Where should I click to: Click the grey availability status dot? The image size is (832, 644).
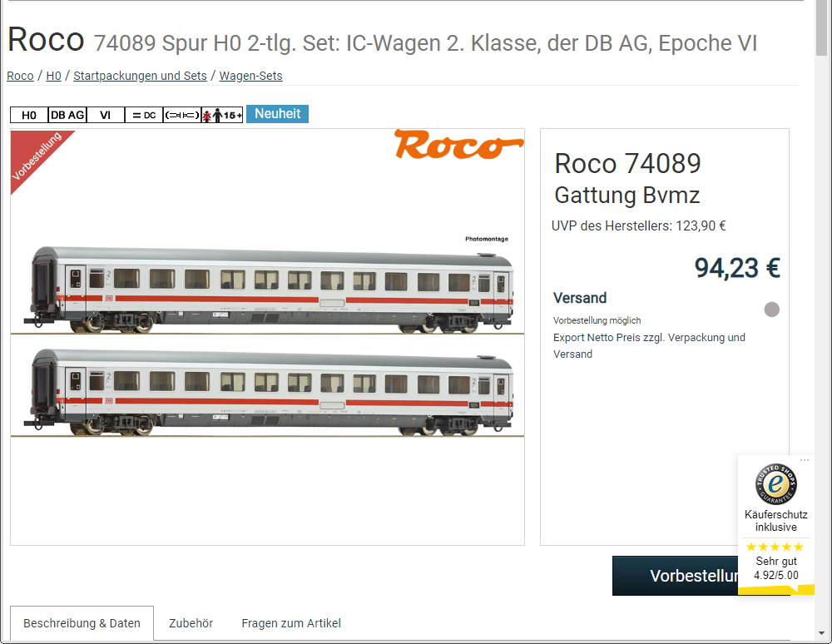pyautogui.click(x=771, y=310)
